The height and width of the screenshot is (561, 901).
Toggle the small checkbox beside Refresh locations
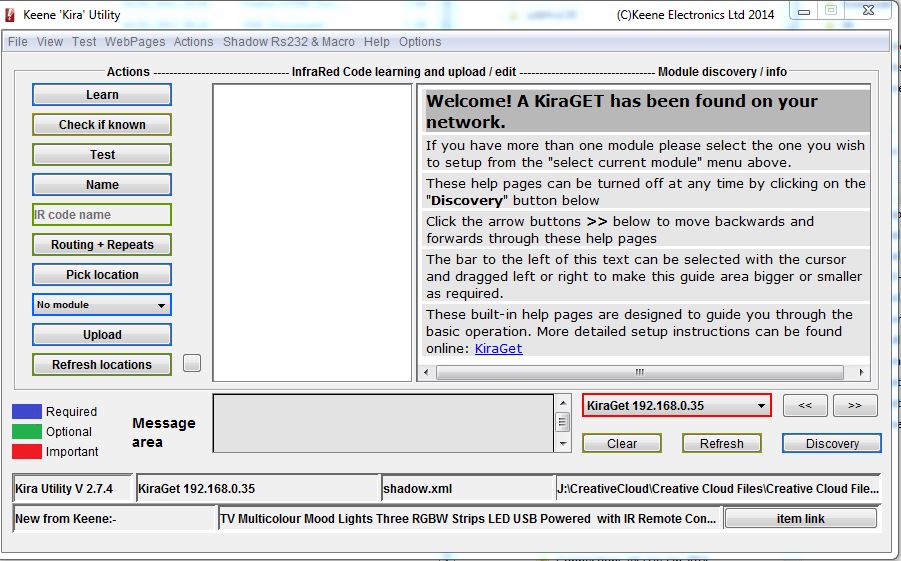click(x=192, y=363)
